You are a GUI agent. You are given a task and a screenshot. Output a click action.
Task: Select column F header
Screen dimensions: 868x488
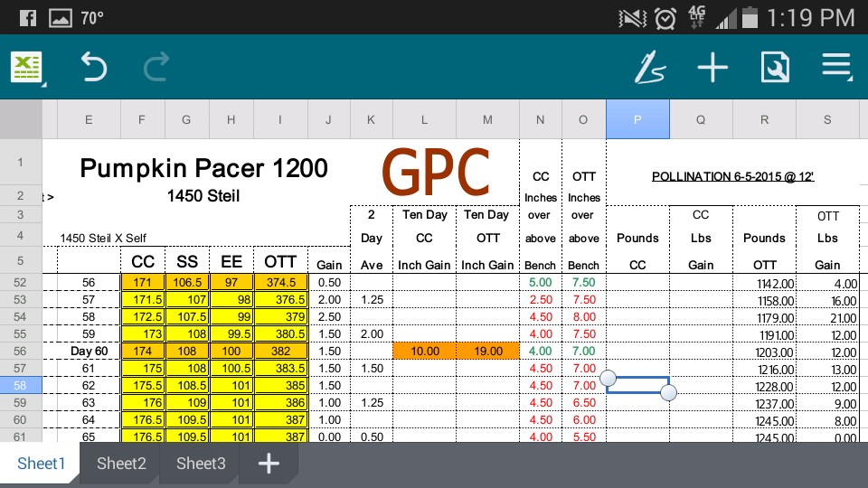141,119
